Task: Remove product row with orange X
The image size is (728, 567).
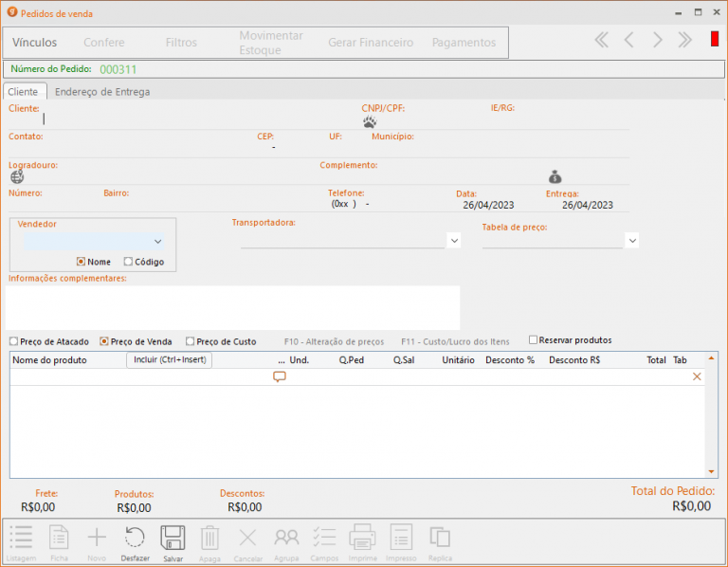Action: pyautogui.click(x=698, y=376)
